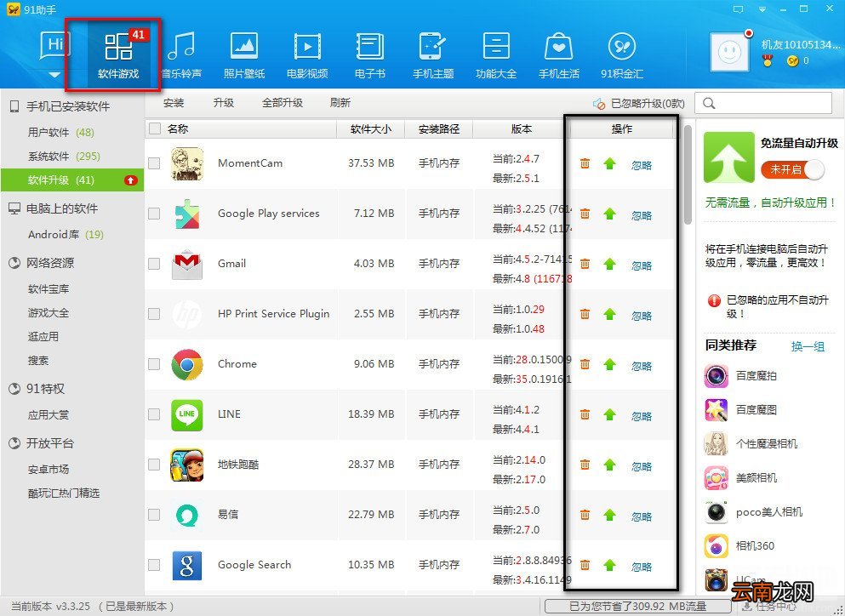View the 已忽略升级(0款) list
This screenshot has width=845, height=616.
pos(638,104)
